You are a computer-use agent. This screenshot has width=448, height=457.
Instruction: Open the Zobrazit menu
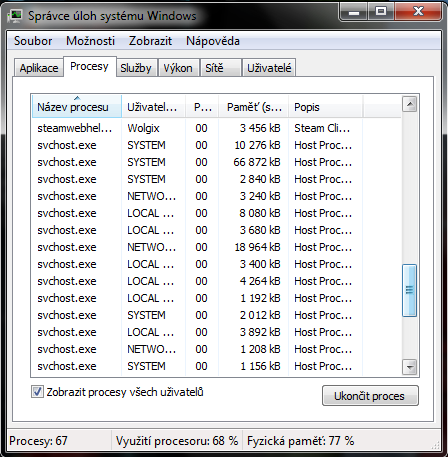pyautogui.click(x=150, y=41)
